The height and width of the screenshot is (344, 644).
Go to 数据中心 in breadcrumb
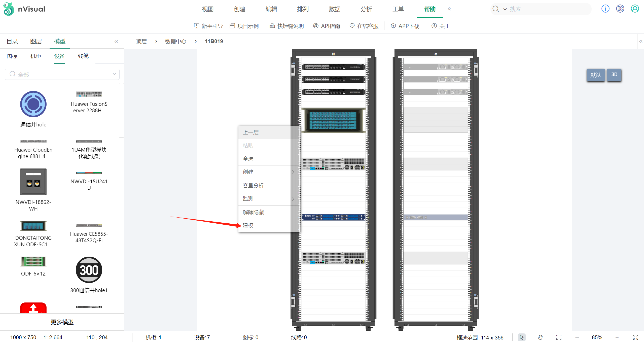(175, 42)
